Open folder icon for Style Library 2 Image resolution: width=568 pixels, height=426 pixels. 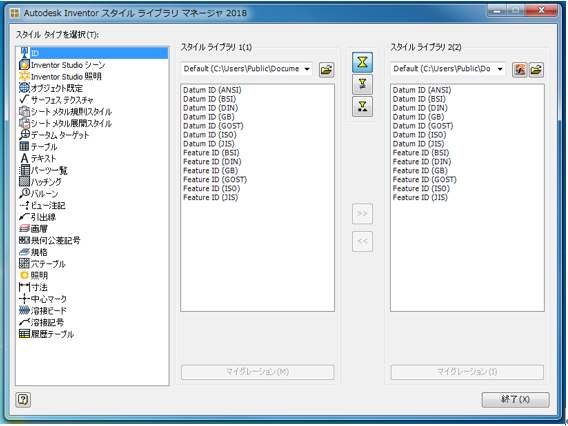[x=536, y=70]
